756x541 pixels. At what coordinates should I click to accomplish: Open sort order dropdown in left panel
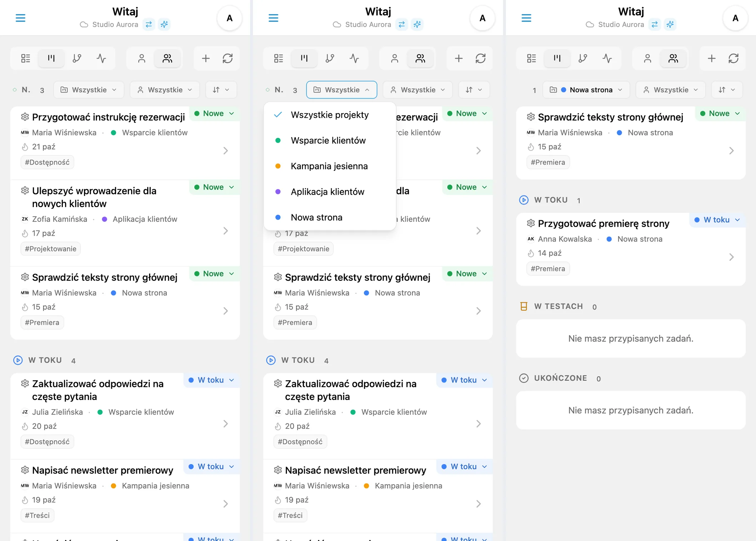click(221, 90)
